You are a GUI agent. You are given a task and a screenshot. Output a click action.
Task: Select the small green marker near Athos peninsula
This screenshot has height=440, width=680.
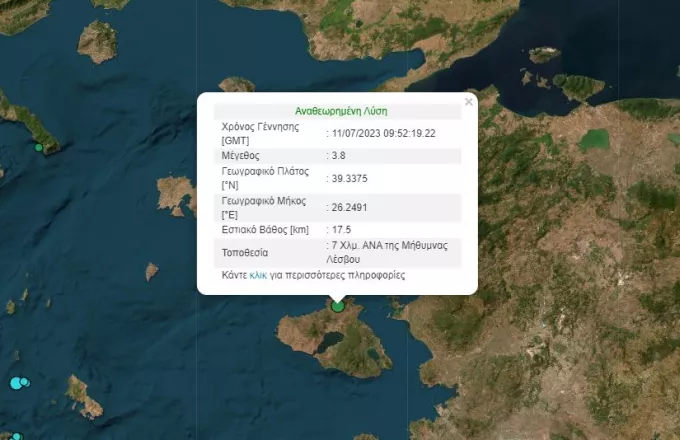(x=39, y=148)
